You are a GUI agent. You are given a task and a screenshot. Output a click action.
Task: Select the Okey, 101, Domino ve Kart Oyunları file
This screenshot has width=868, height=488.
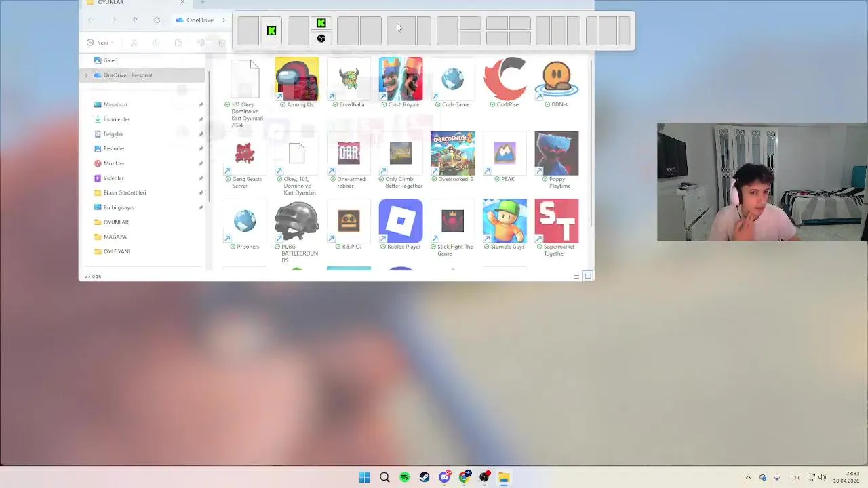297,164
